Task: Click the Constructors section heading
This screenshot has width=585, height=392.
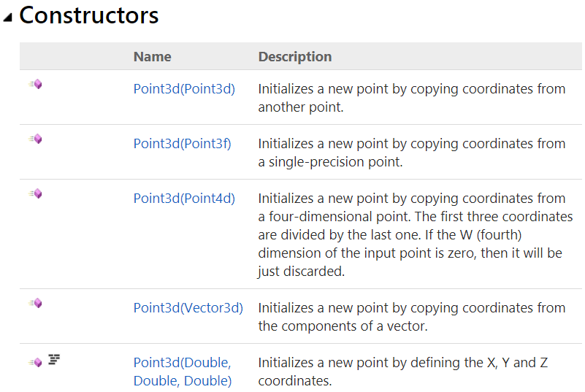Action: (88, 15)
